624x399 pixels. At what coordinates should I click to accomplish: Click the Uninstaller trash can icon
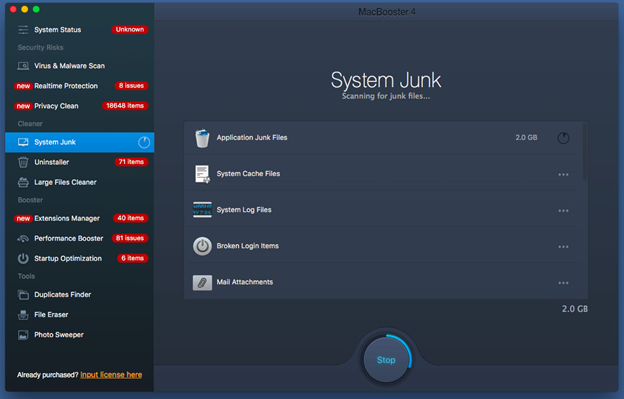(23, 162)
